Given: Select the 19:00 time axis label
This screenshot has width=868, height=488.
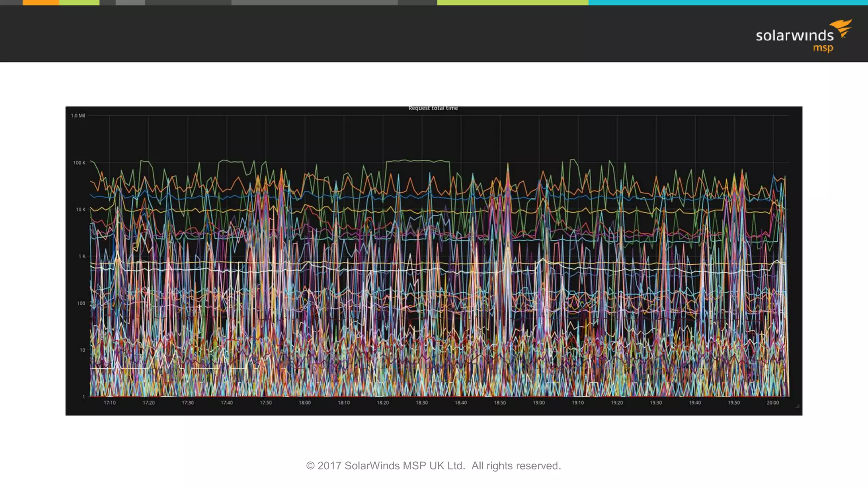Looking at the screenshot, I should click(539, 402).
